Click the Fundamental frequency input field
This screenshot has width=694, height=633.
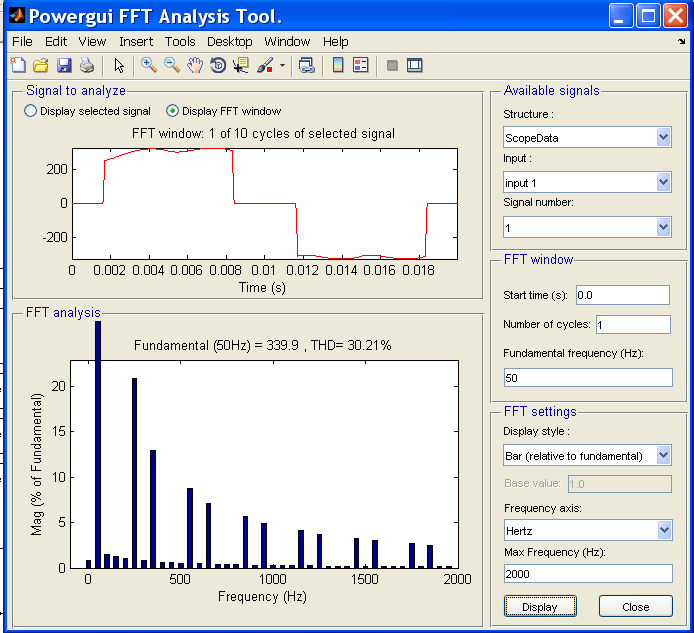click(588, 378)
